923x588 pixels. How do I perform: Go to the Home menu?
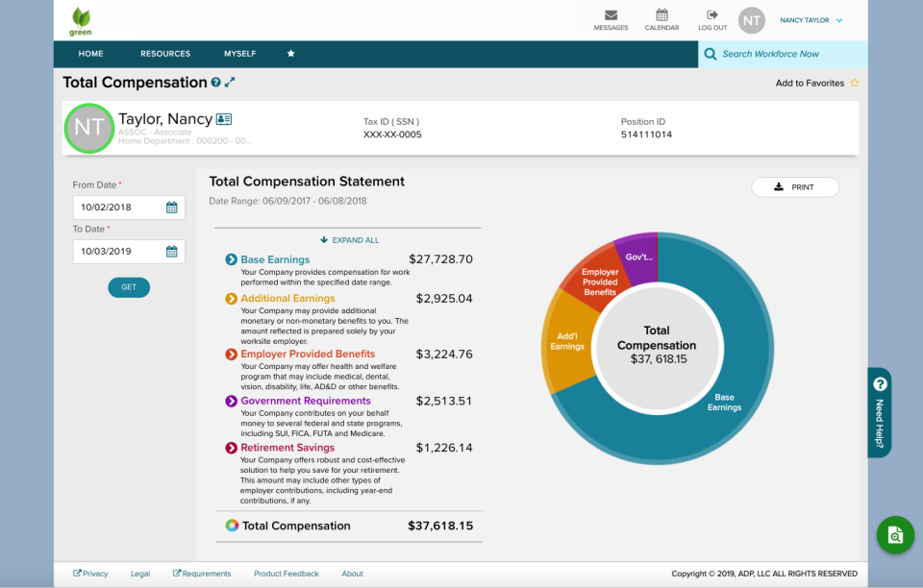(x=90, y=54)
